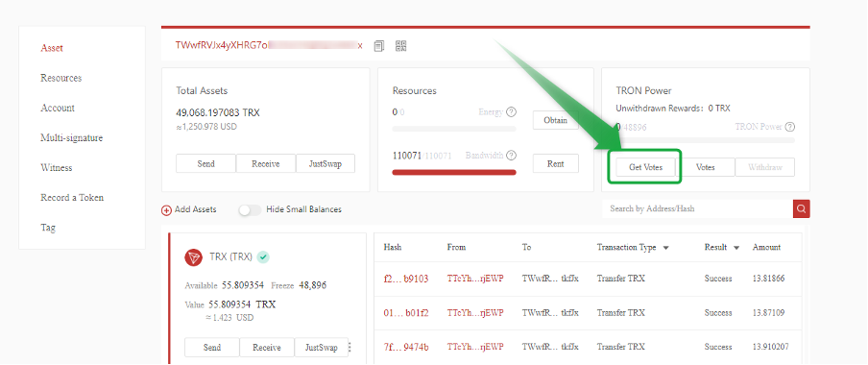The width and height of the screenshot is (868, 365).
Task: Focus the Search by Address/Hash field
Action: [x=697, y=208]
